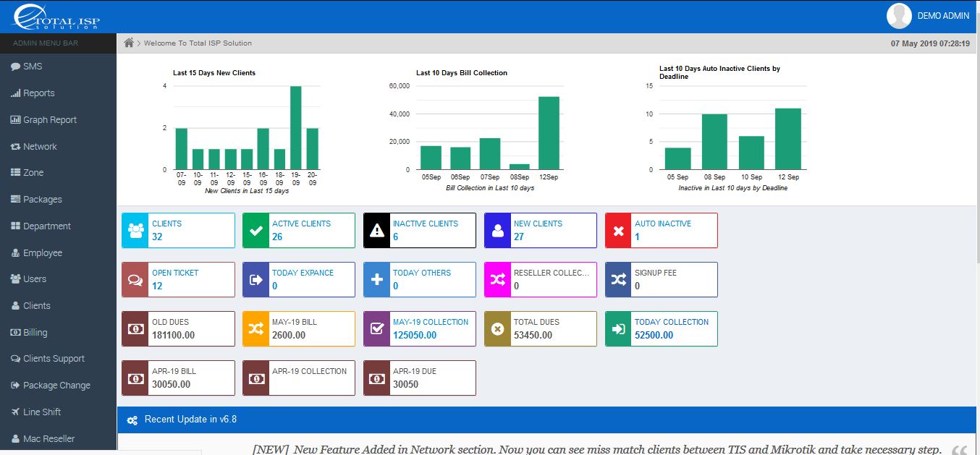Image resolution: width=980 pixels, height=455 pixels.
Task: Click the page vertical scrollbar
Action: [976, 145]
